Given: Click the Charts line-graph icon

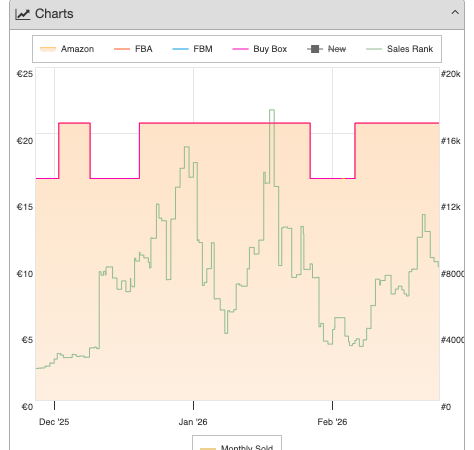Looking at the screenshot, I should pyautogui.click(x=22, y=14).
